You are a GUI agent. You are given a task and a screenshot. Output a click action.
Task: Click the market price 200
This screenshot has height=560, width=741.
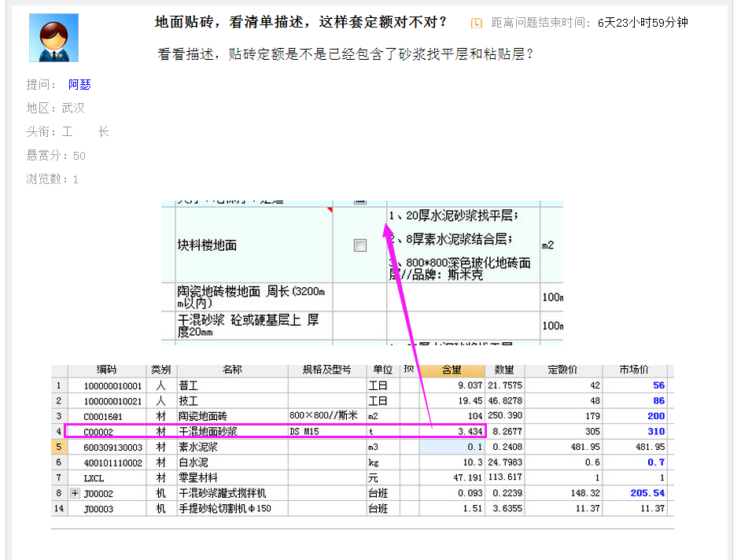click(656, 416)
